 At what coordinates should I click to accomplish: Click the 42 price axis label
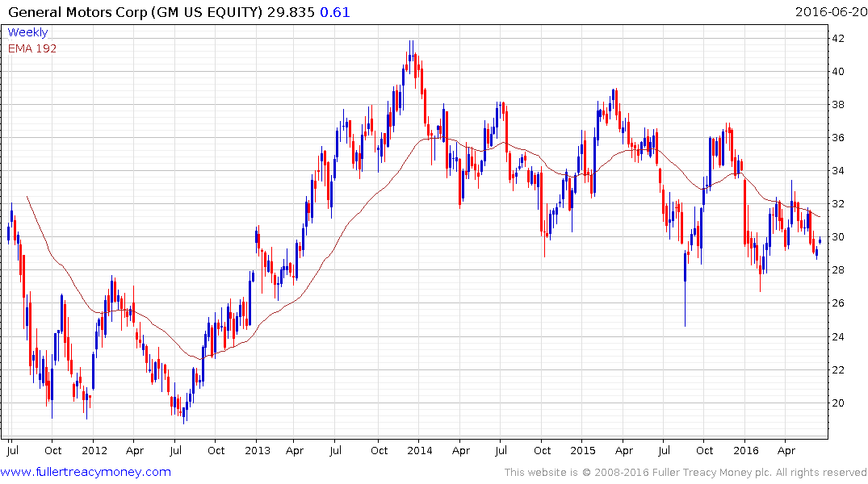(838, 38)
